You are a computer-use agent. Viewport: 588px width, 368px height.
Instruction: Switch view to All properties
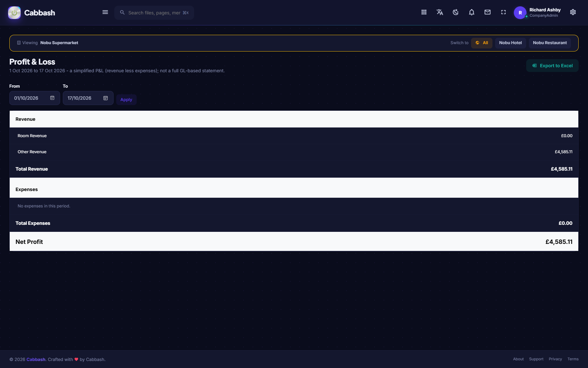tap(482, 43)
